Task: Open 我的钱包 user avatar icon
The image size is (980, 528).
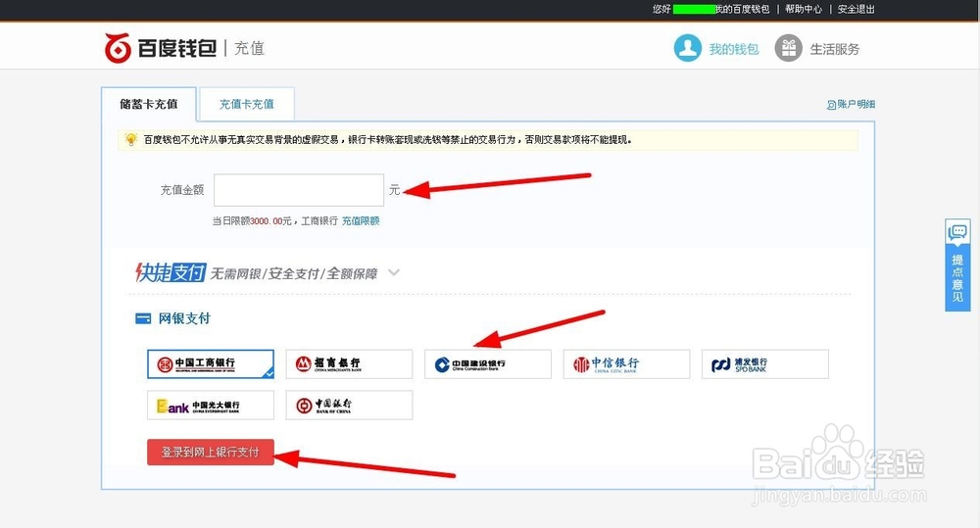Action: tap(688, 48)
